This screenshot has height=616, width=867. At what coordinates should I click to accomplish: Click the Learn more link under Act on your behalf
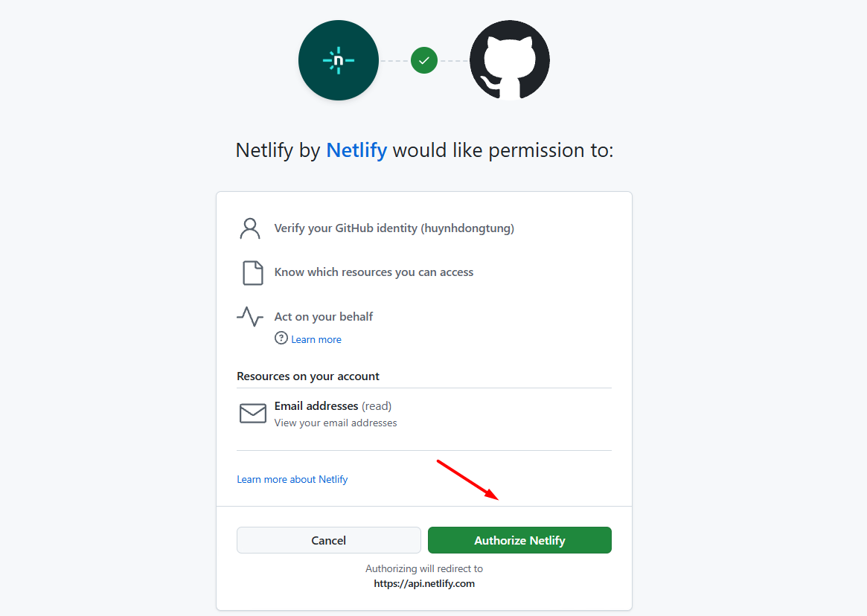coord(315,339)
